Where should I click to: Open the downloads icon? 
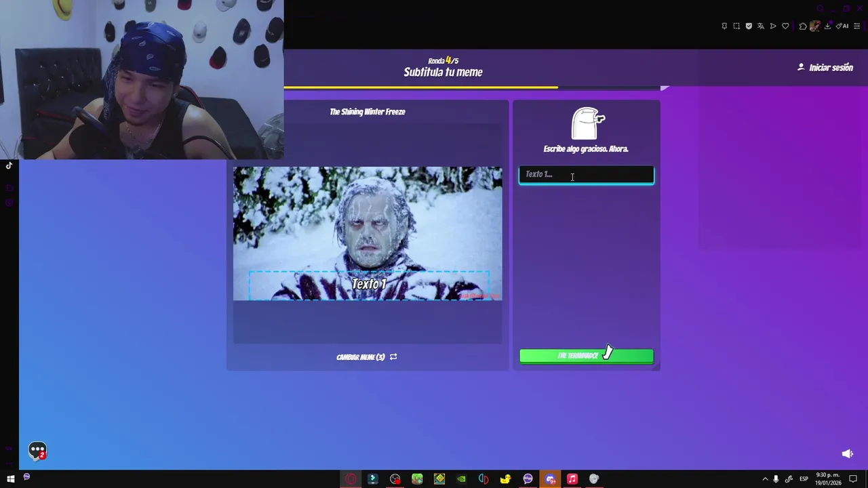click(827, 26)
